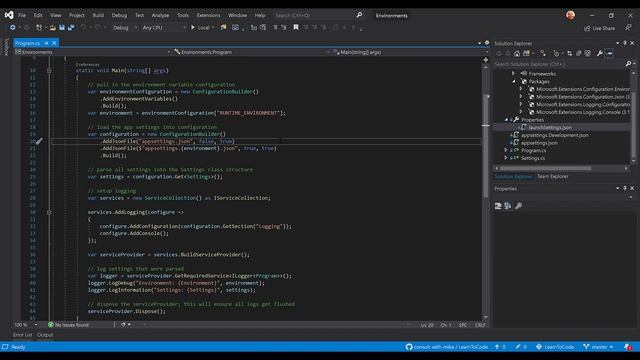Click the bookmark toggle toolbar icon
This screenshot has height=360, width=640.
click(x=296, y=27)
